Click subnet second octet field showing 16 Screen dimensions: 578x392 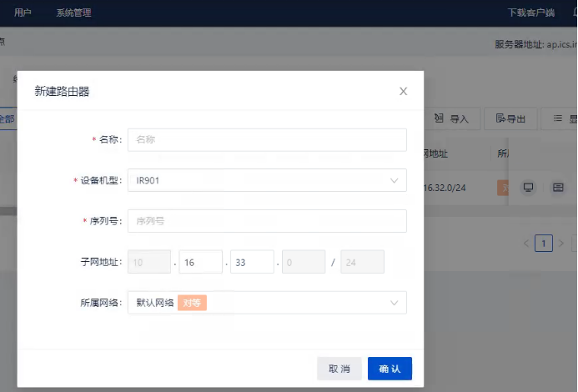pos(200,262)
